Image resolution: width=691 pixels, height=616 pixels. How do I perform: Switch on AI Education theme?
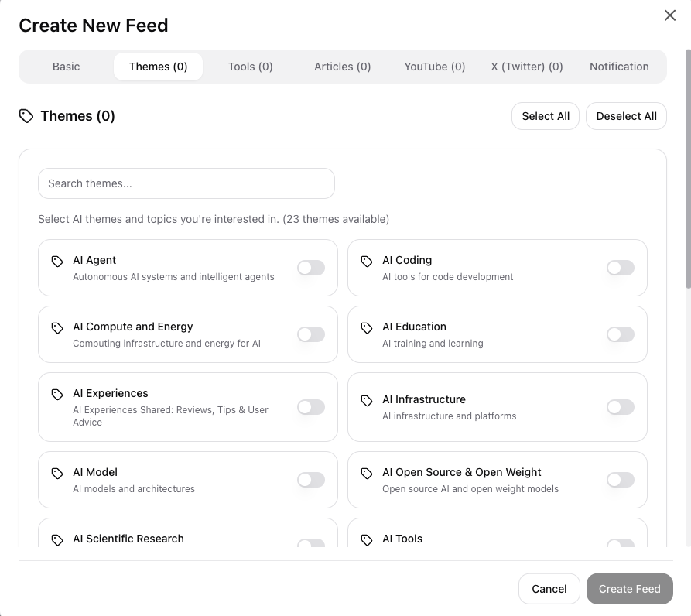tap(620, 334)
